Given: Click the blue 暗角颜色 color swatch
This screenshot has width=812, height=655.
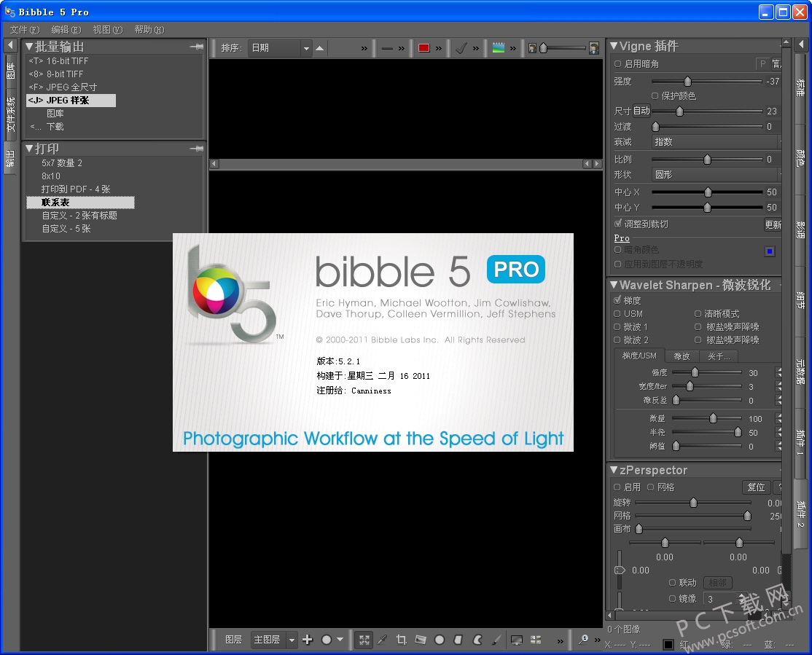Looking at the screenshot, I should [x=770, y=251].
